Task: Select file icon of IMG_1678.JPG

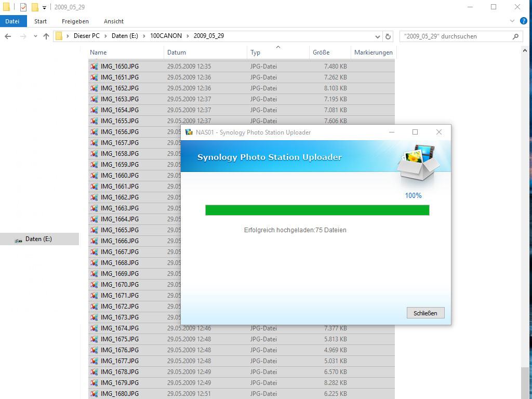Action: pos(94,371)
